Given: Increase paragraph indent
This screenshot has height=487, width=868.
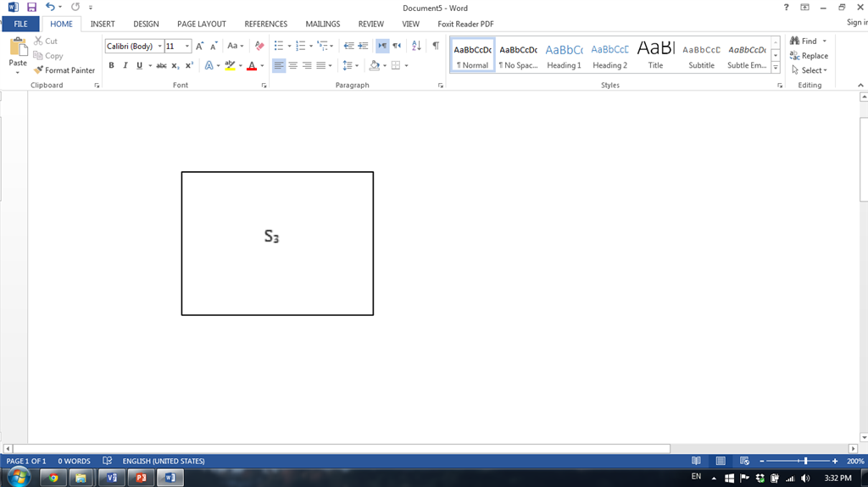Looking at the screenshot, I should pos(363,46).
